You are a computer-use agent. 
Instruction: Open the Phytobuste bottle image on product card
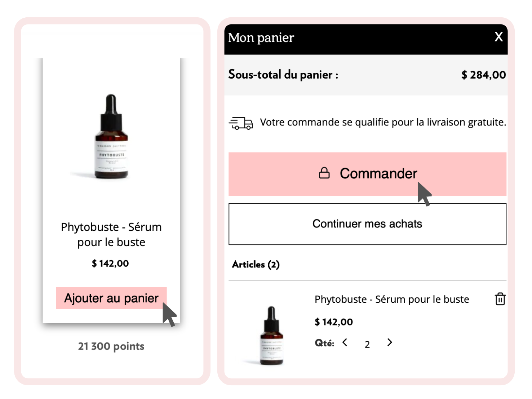click(x=111, y=136)
